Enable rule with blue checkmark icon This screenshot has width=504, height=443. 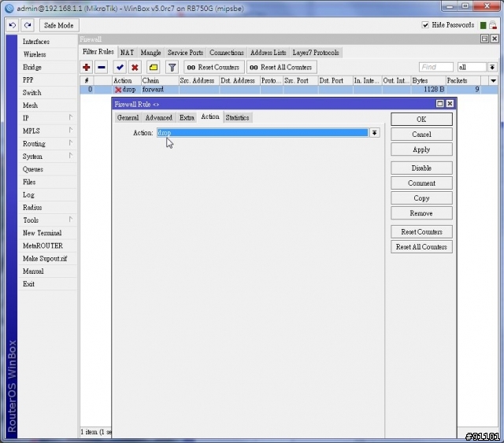click(x=120, y=67)
